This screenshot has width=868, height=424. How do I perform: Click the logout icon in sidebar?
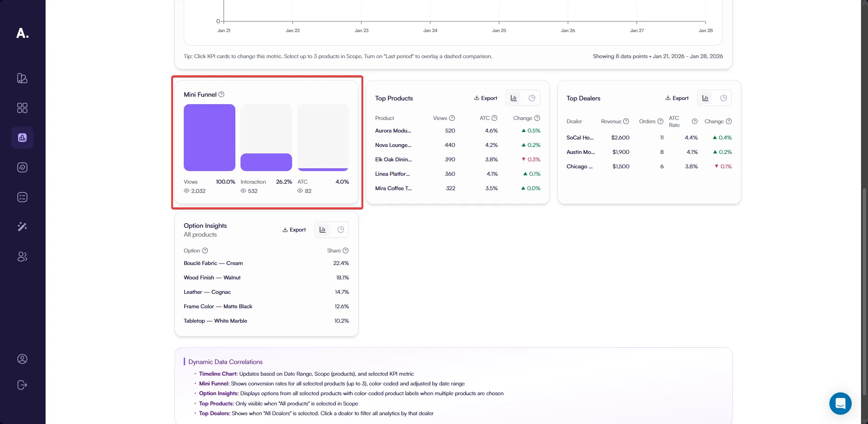[x=22, y=385]
